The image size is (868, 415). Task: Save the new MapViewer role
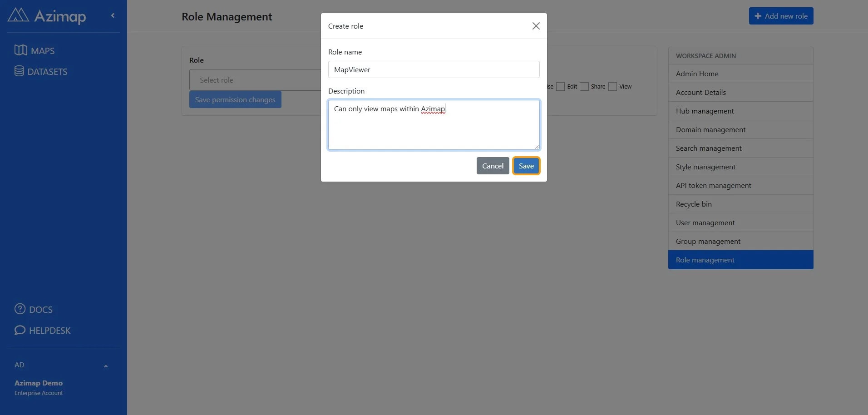point(526,166)
